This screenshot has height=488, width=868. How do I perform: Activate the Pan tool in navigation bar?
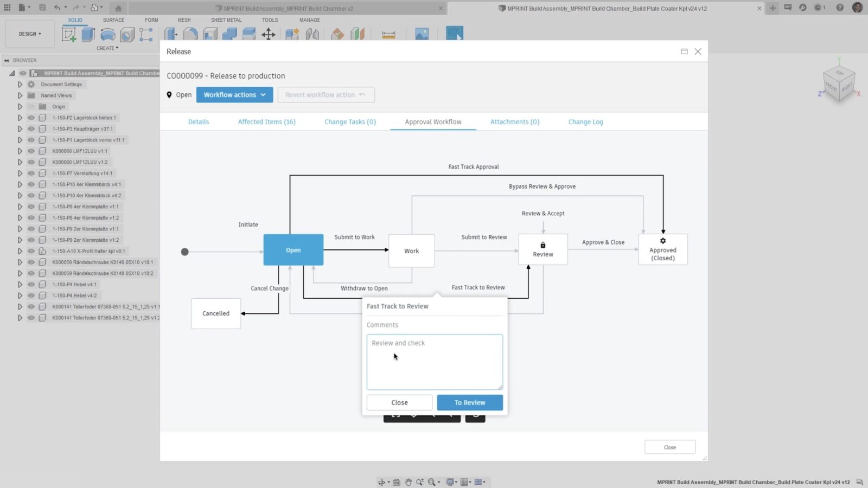pos(408,481)
